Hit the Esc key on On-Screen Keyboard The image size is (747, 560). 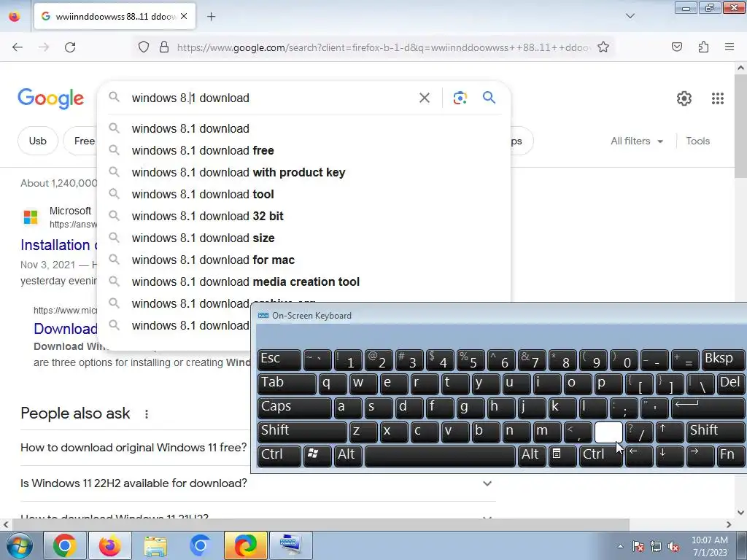coord(279,360)
